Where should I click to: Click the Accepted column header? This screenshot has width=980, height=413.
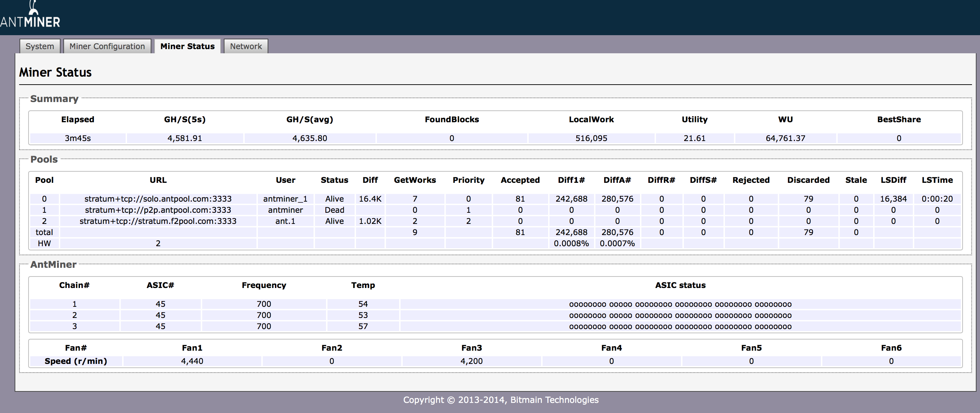coord(520,180)
